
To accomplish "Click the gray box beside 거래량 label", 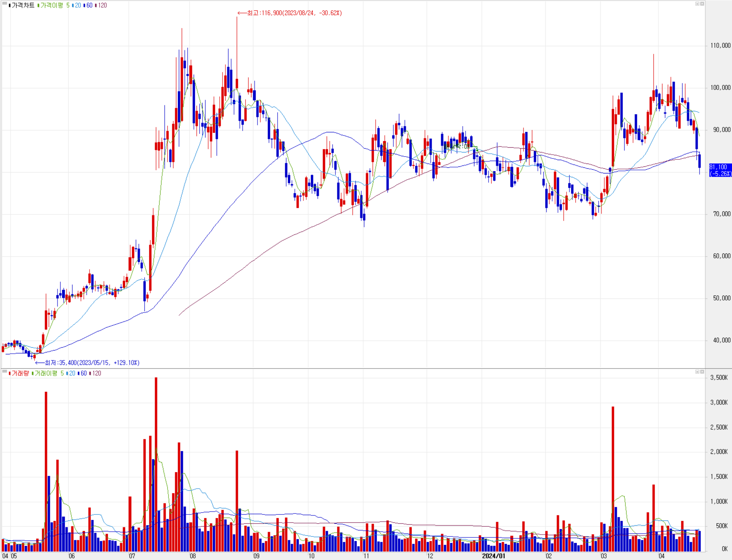I will coord(4,371).
